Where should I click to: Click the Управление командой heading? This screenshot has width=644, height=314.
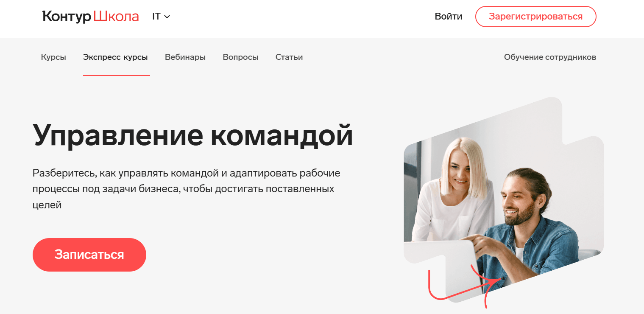click(193, 135)
